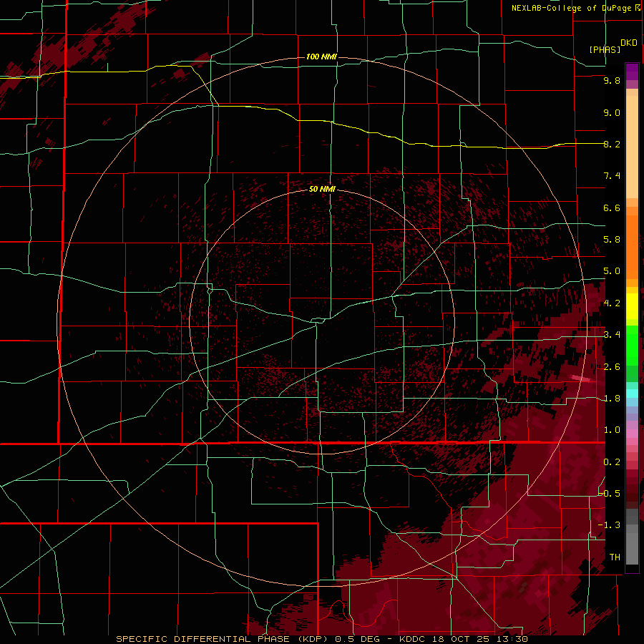Viewport: 644px width, 644px height.
Task: Click the DKD label above the color scale
Action: click(629, 43)
